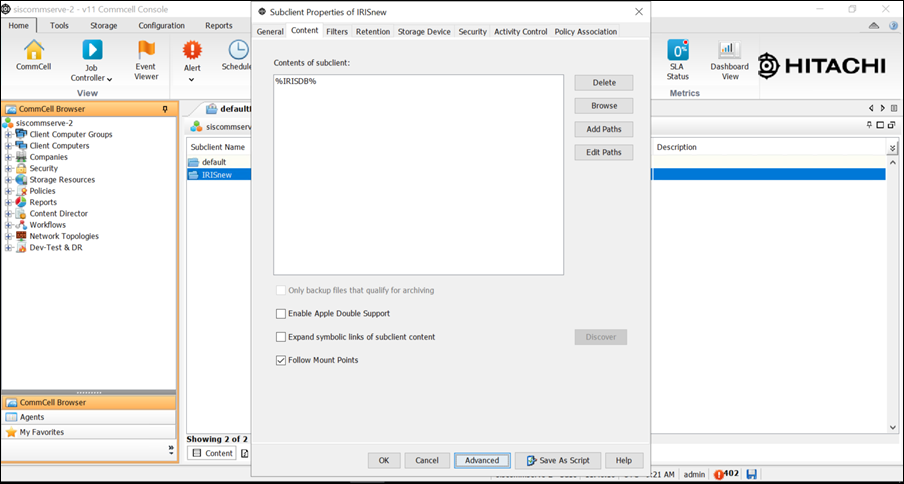Switch to the Retention tab
The width and height of the screenshot is (904, 484).
(x=373, y=32)
